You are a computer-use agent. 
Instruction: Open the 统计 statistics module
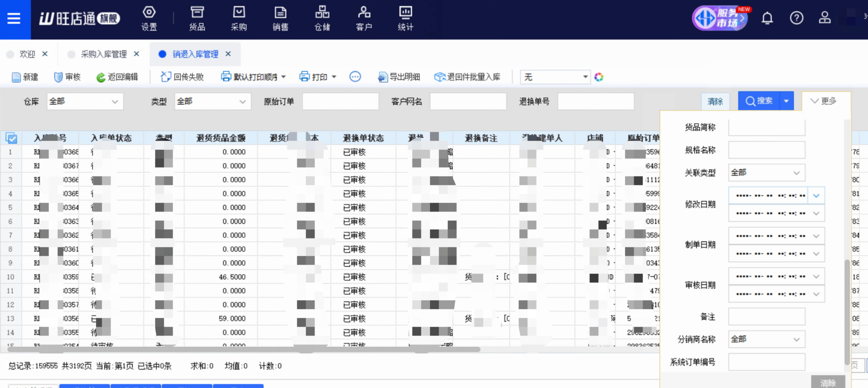[405, 19]
